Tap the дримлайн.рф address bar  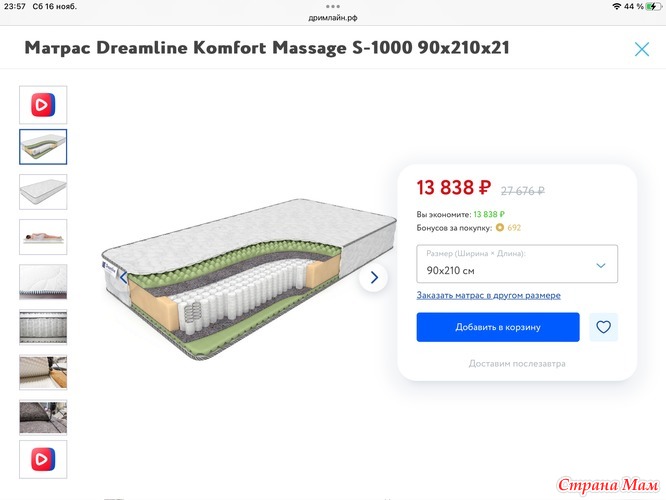(333, 18)
